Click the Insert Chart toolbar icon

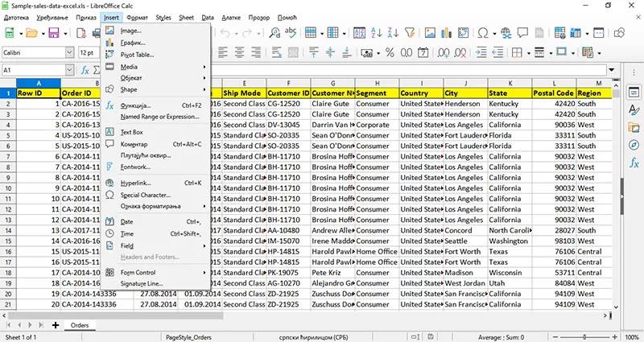447,33
